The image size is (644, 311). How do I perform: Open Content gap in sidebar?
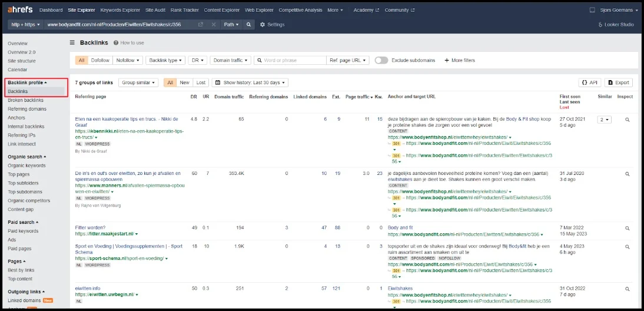pyautogui.click(x=21, y=210)
